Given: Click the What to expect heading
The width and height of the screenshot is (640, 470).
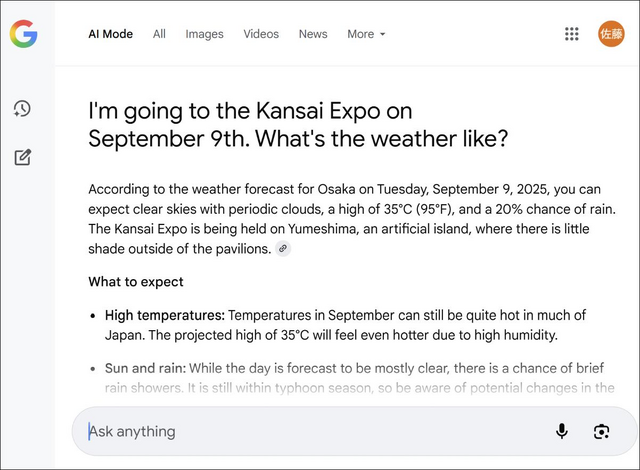Looking at the screenshot, I should tap(136, 282).
